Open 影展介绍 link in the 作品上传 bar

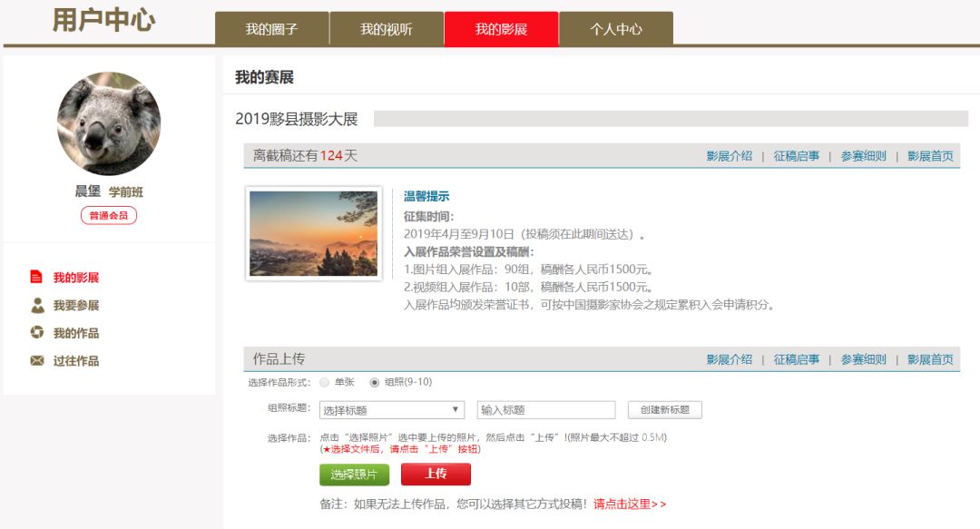click(x=730, y=359)
